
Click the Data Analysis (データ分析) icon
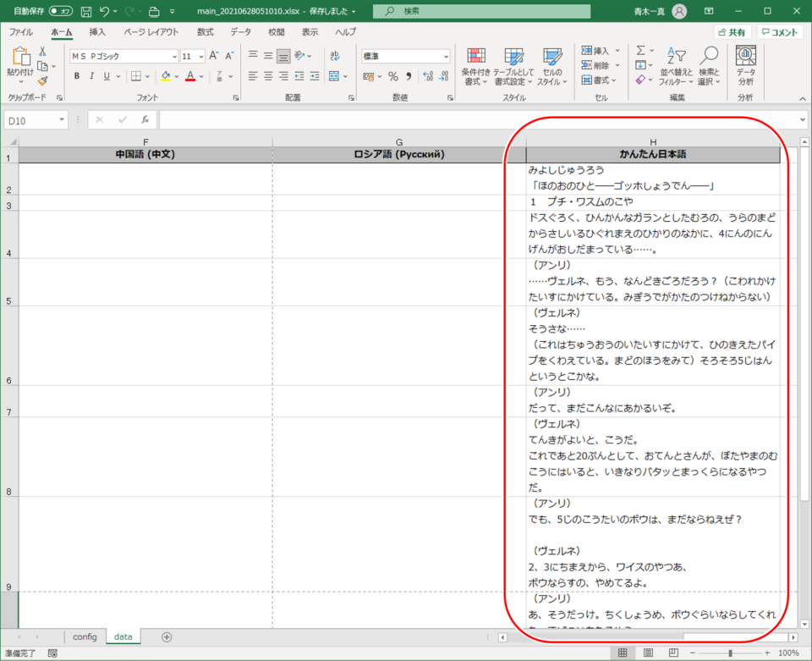745,67
